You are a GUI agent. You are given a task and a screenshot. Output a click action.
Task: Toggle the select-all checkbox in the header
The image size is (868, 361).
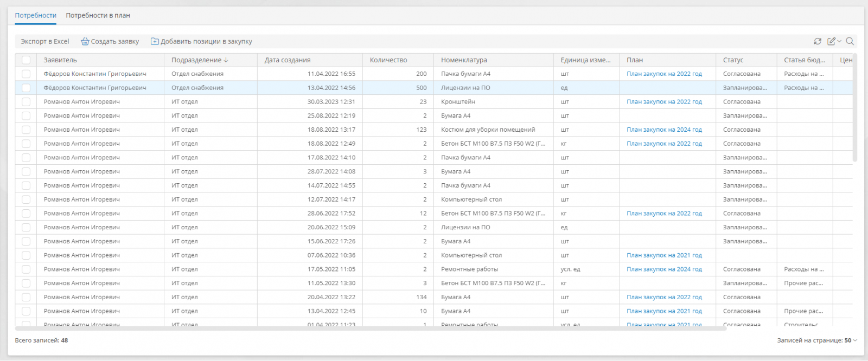(x=26, y=60)
